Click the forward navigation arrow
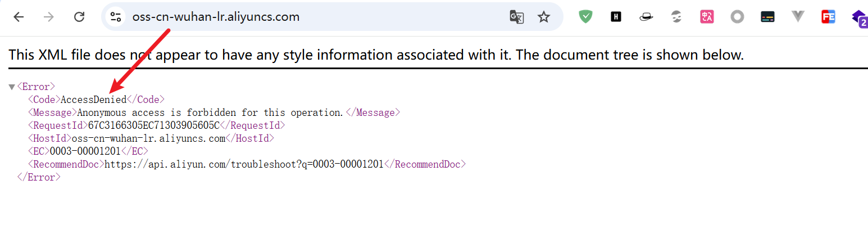The image size is (868, 234). coord(49,17)
